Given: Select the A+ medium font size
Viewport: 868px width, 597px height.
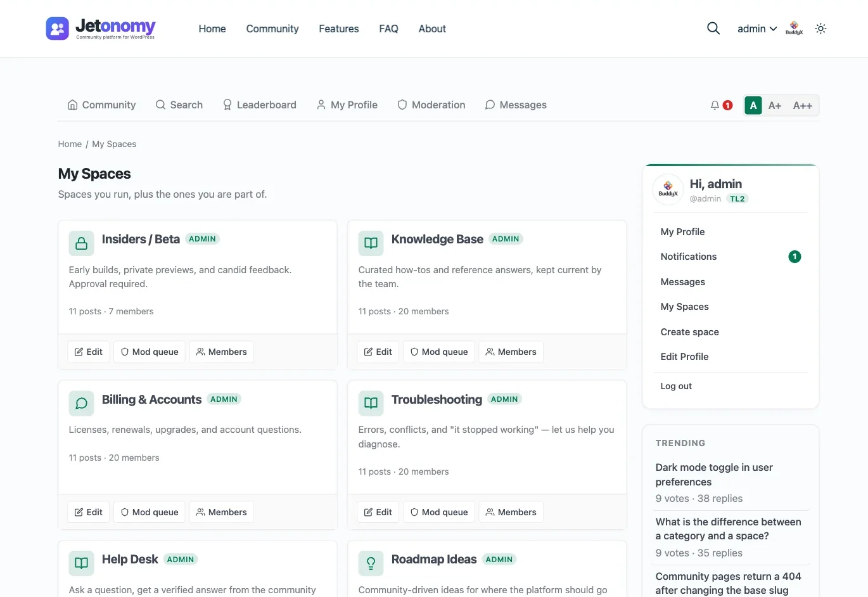Looking at the screenshot, I should pos(774,106).
